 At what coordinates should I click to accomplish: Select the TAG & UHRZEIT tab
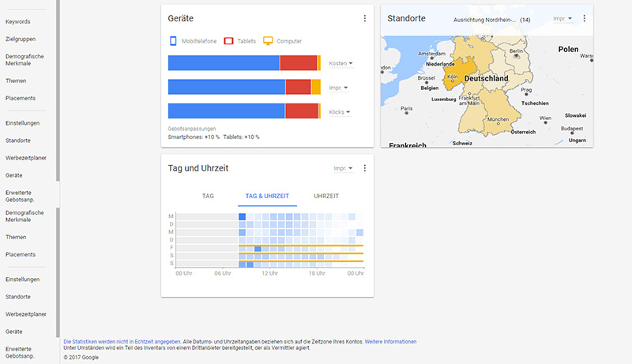267,196
